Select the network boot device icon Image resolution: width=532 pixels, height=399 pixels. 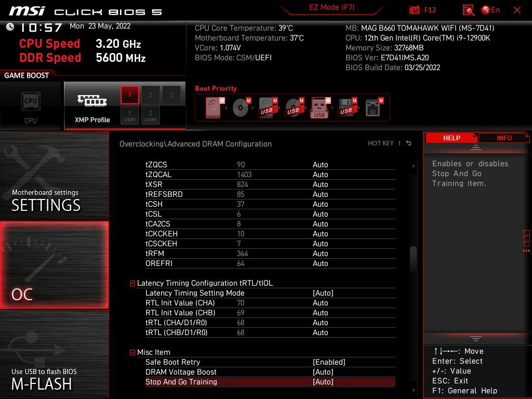tap(374, 108)
